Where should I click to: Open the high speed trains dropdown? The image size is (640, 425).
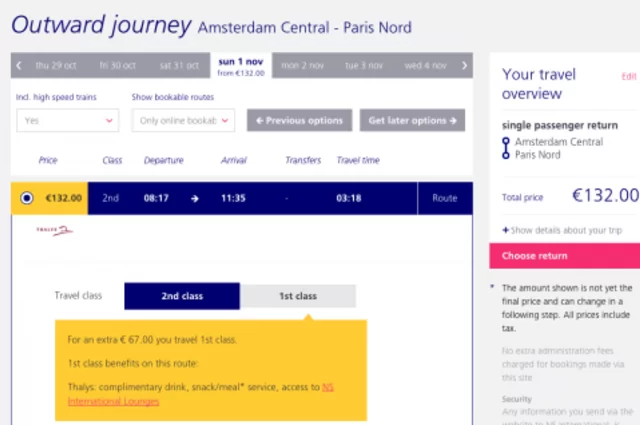(x=67, y=120)
